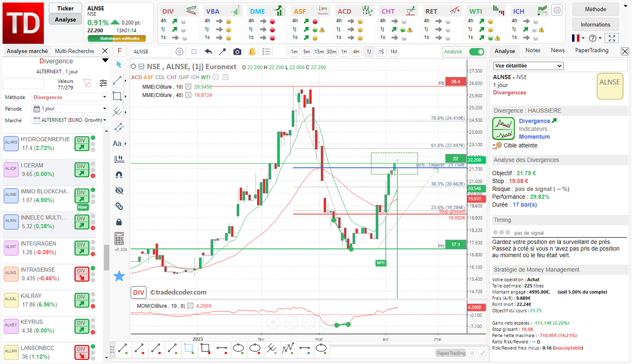
Task: Click the stock list scrollbar thumb
Action: pos(106,258)
